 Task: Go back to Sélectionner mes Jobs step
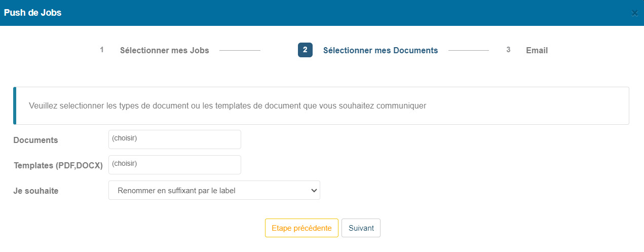coord(164,50)
